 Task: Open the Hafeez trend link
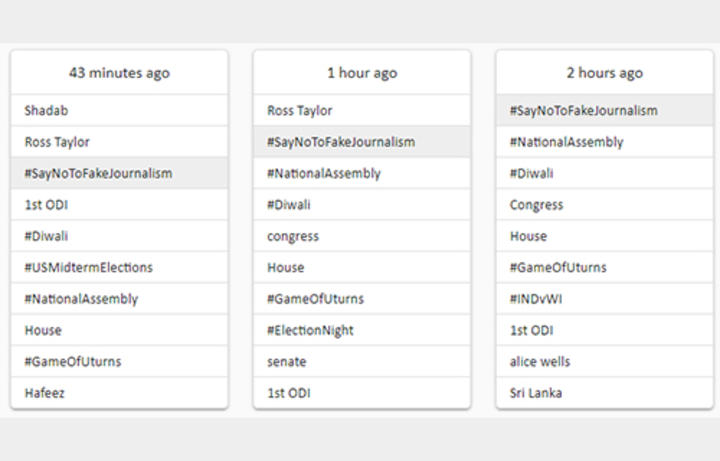(x=45, y=393)
